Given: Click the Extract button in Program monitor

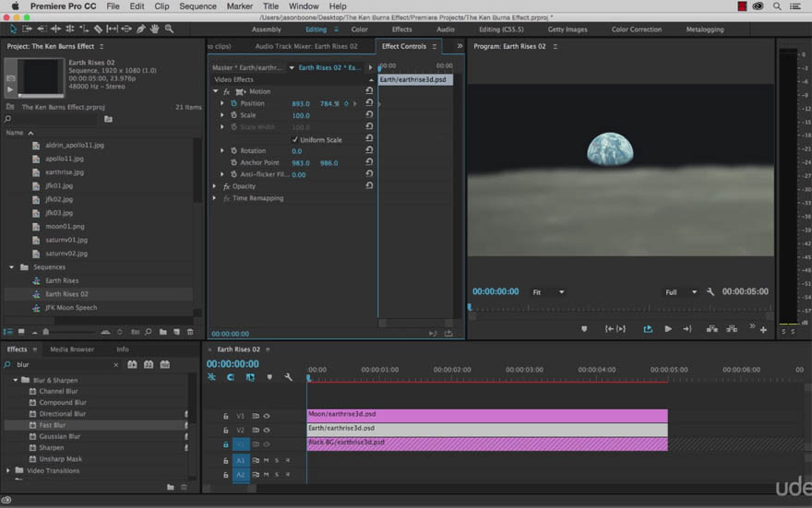Looking at the screenshot, I should [x=731, y=329].
